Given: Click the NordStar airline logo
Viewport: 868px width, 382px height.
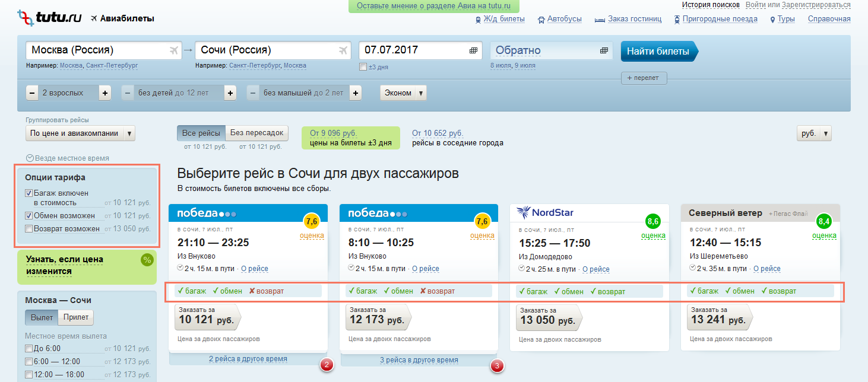Looking at the screenshot, I should coord(545,212).
